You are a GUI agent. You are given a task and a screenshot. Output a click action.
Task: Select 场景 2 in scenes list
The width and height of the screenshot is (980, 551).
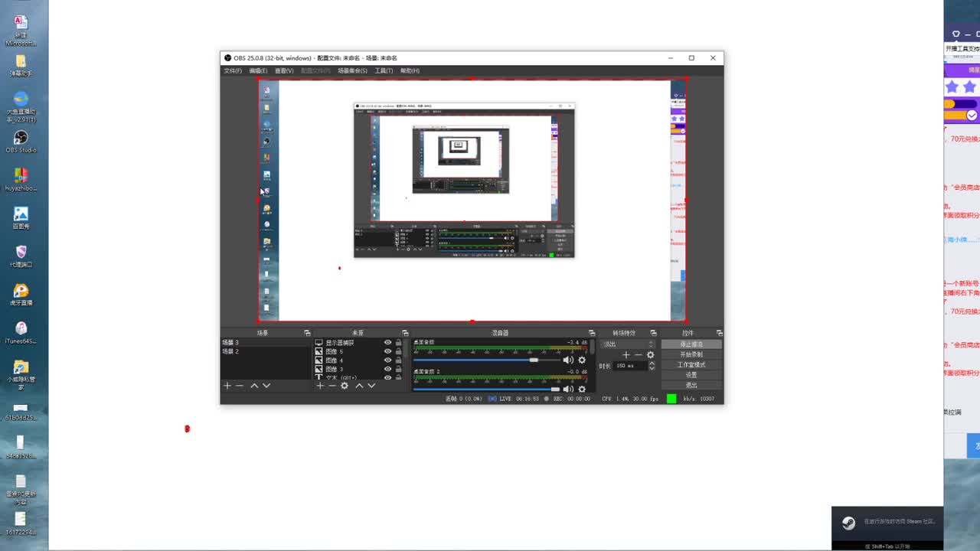click(266, 351)
